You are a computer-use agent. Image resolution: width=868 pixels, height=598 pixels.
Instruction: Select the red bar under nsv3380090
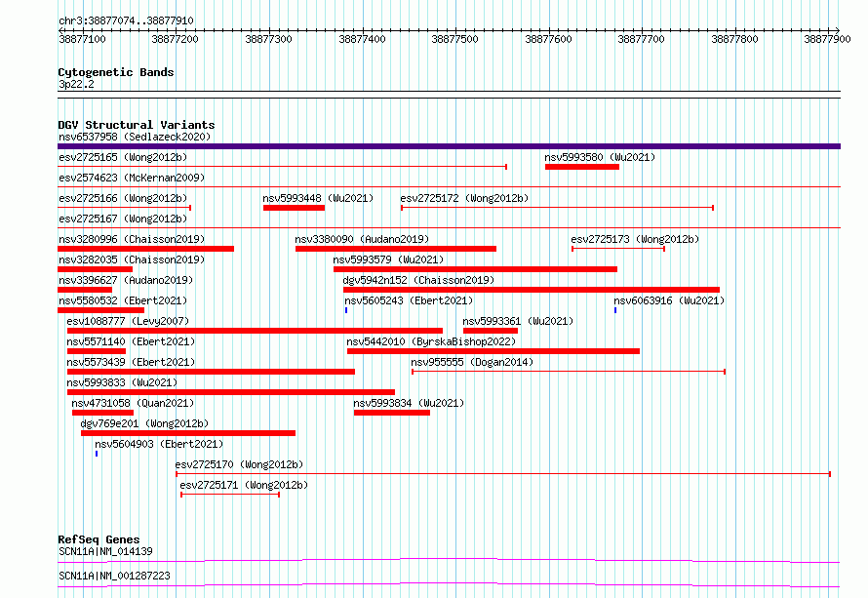coord(396,249)
